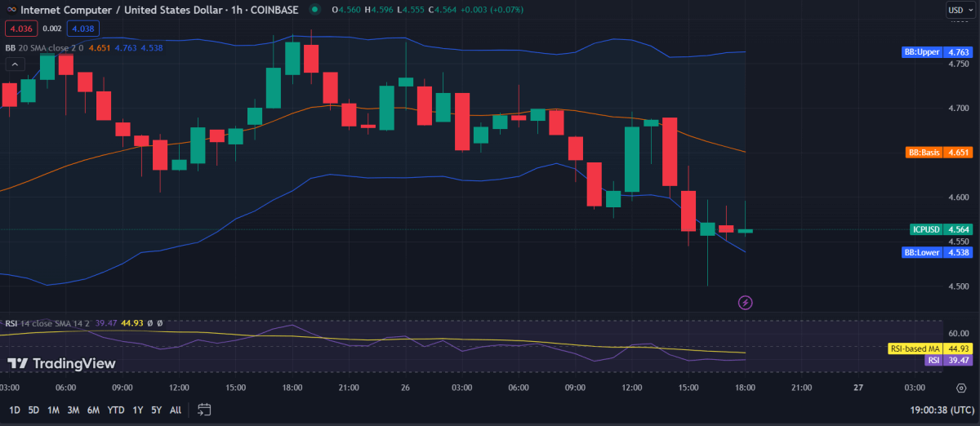The width and height of the screenshot is (980, 426).
Task: Click the green market status dot
Action: point(315,11)
